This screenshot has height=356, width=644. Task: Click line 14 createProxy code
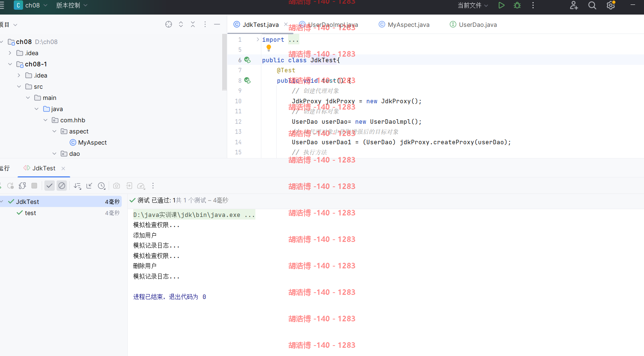pyautogui.click(x=401, y=142)
